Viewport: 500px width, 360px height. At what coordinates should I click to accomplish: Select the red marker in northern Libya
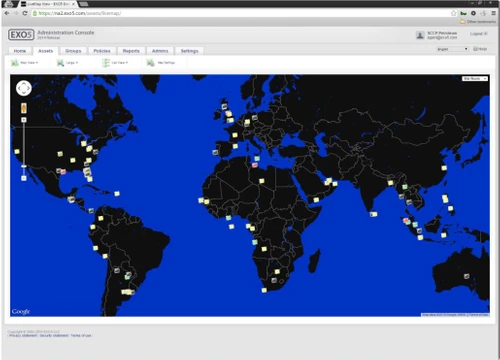tap(255, 165)
